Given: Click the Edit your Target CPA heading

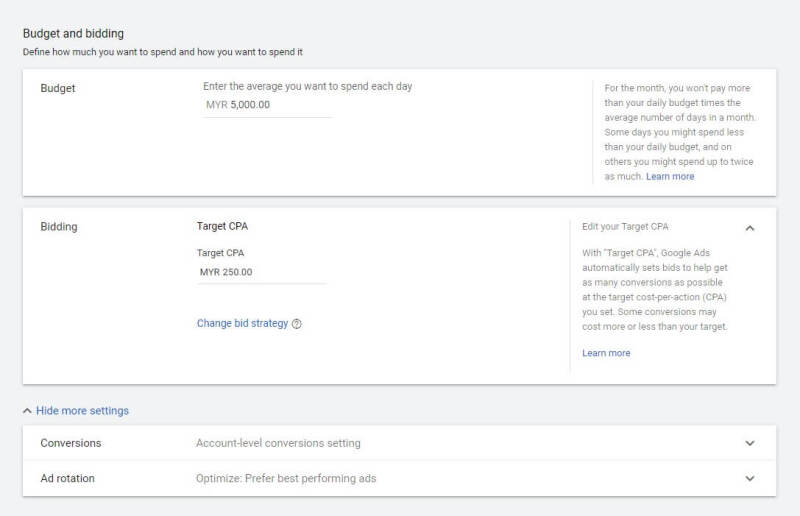Looking at the screenshot, I should point(625,227).
